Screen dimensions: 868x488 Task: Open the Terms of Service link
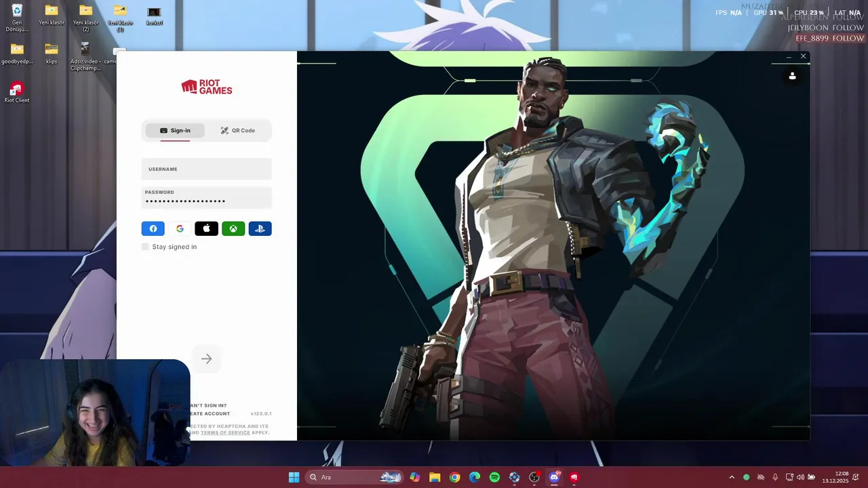[x=225, y=432]
